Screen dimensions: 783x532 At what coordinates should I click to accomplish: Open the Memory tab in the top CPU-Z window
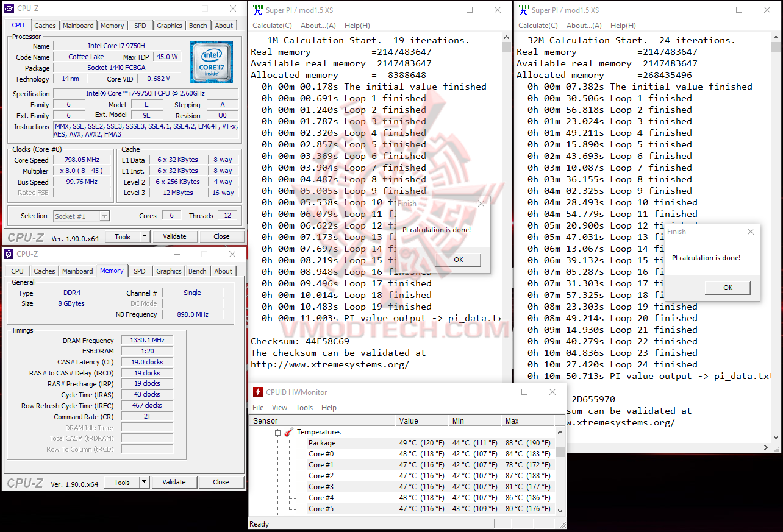pyautogui.click(x=112, y=26)
